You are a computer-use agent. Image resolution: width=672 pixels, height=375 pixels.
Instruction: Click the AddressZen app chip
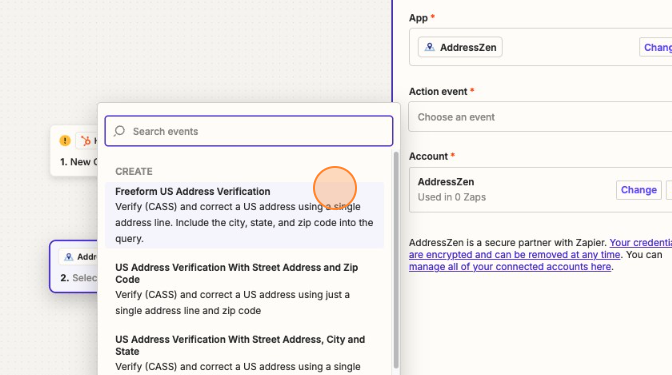(460, 47)
